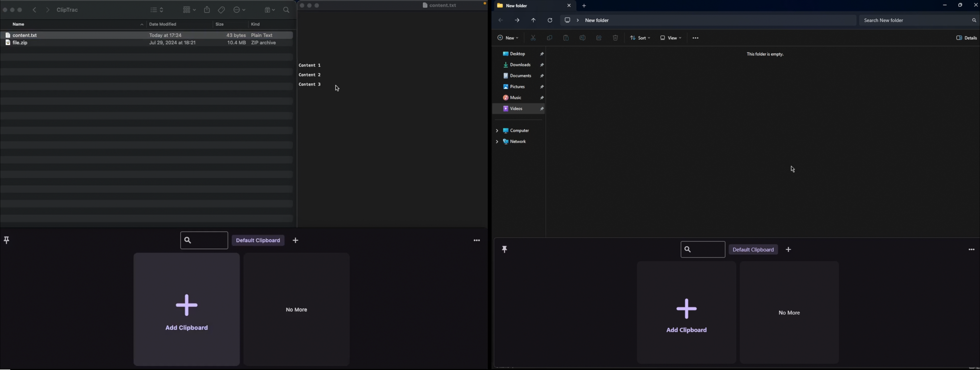Click the Explorer back arrow
Image resolution: width=980 pixels, height=370 pixels.
click(501, 20)
